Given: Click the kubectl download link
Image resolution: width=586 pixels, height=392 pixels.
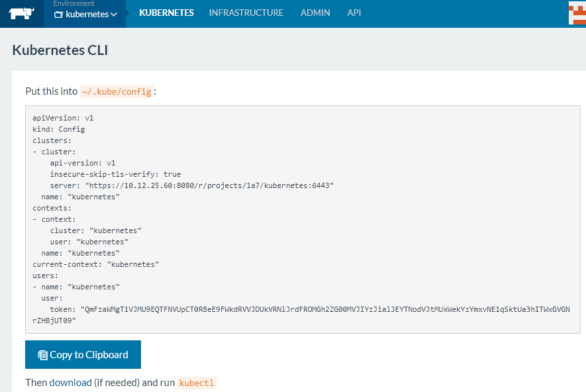Looking at the screenshot, I should (x=197, y=383).
